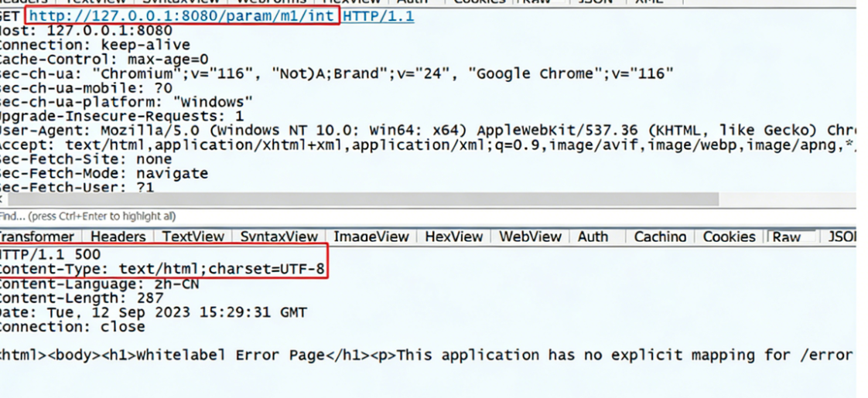This screenshot has width=868, height=398.
Task: Switch to the WebView tab
Action: [530, 236]
